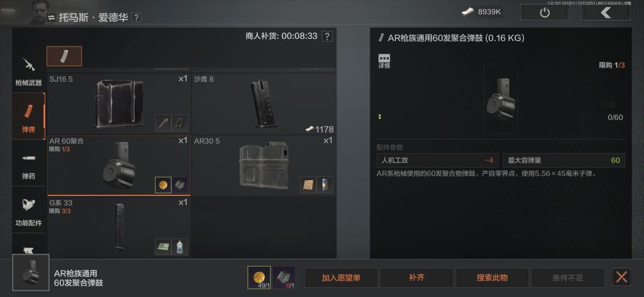Open the 详情 details icon
Viewport: 644px width, 297px height.
384,61
